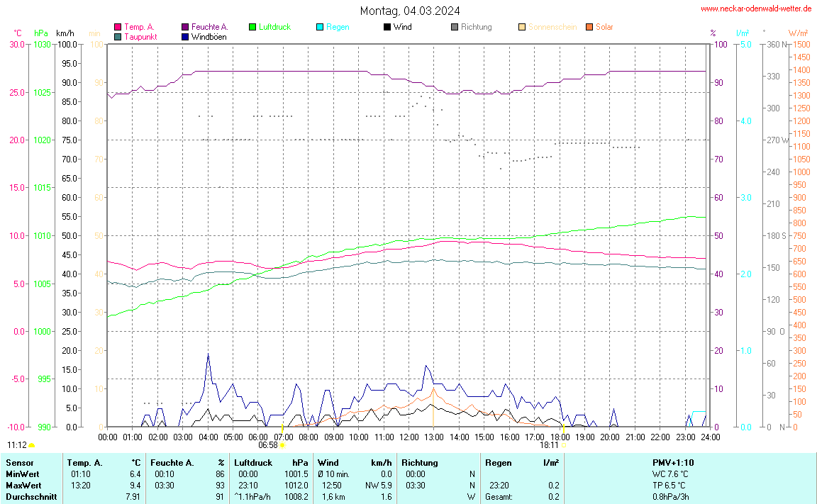
Task: Open the www.neckar-odenwald-wetter.de link
Action: pos(755,9)
